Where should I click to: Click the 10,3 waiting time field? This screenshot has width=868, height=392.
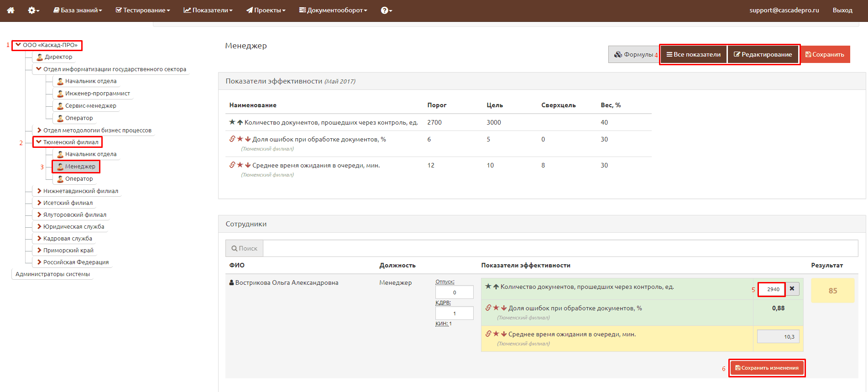(778, 336)
